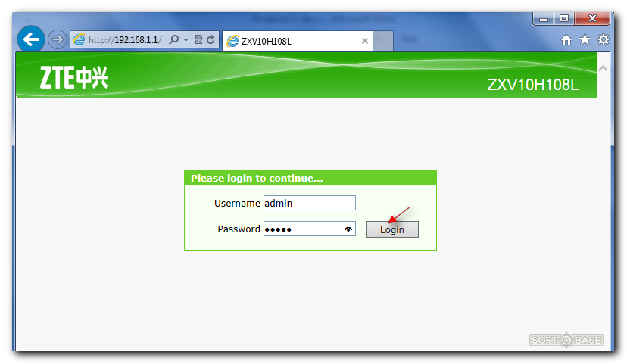Open the Home page icon
This screenshot has width=627, height=364.
pos(566,39)
